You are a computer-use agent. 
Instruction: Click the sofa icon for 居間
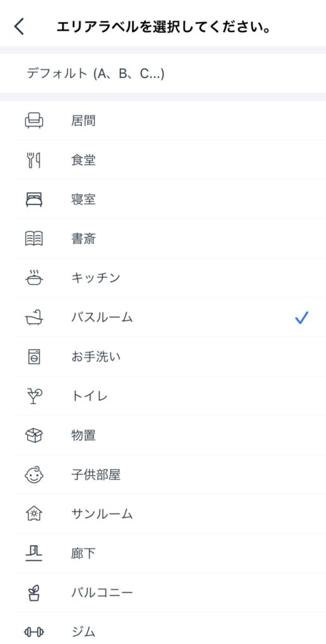tap(34, 121)
